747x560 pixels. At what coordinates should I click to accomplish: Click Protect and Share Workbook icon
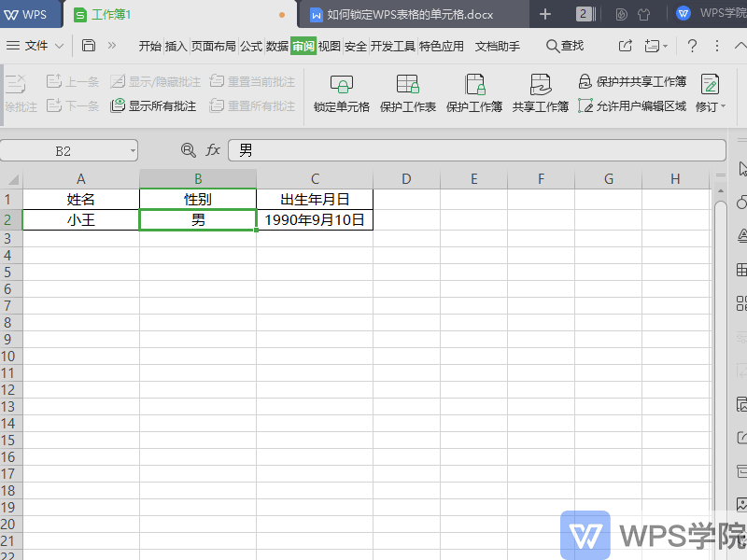point(584,81)
